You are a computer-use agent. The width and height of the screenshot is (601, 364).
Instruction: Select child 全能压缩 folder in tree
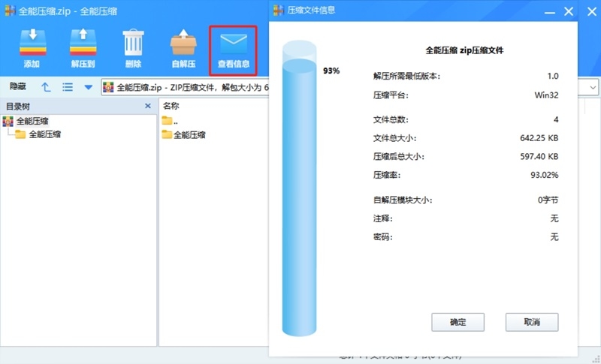(45, 134)
